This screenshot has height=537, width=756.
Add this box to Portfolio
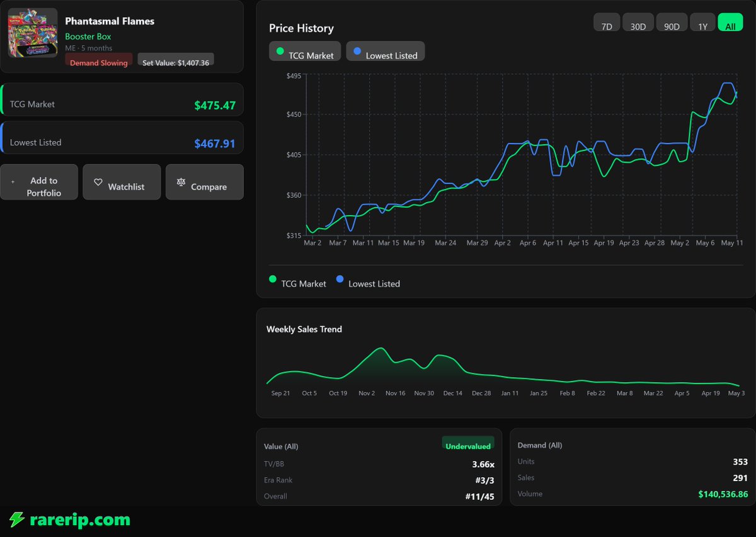[x=39, y=182]
